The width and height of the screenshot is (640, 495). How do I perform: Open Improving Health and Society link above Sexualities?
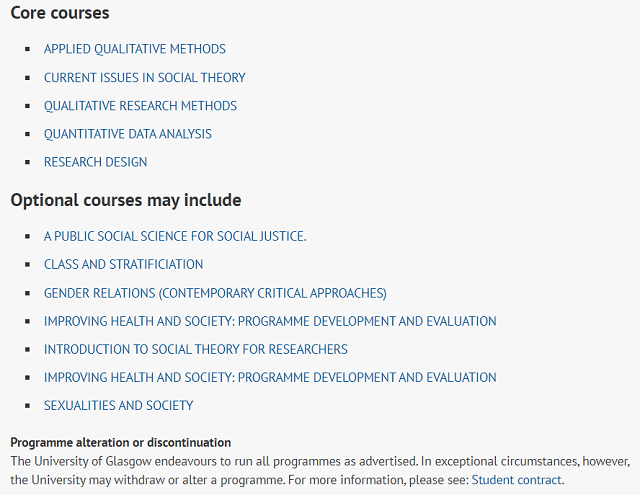pyautogui.click(x=270, y=377)
